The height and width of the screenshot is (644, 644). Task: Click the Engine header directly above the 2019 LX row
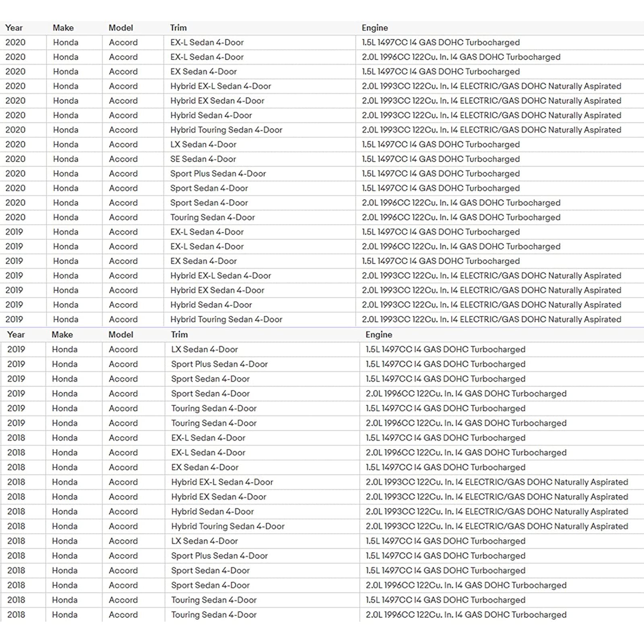tap(379, 334)
